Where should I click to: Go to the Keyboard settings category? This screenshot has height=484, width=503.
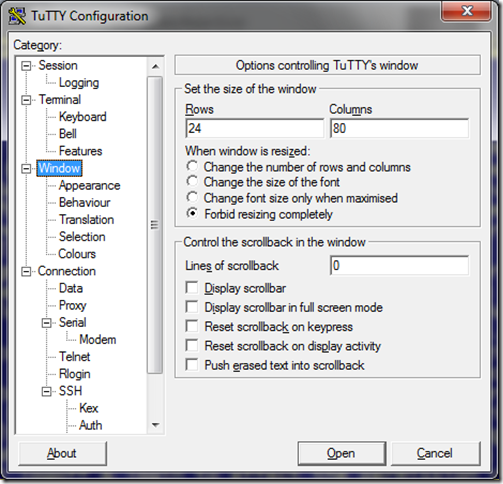[82, 117]
